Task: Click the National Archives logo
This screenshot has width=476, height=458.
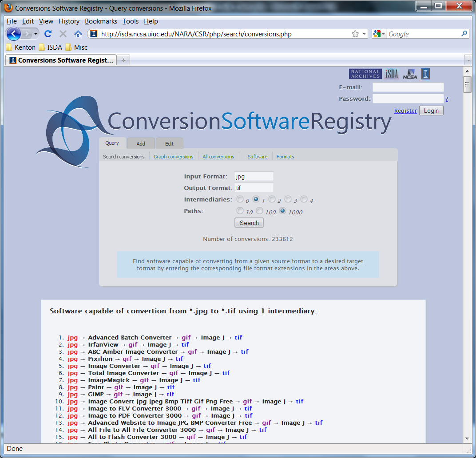Action: (x=365, y=74)
